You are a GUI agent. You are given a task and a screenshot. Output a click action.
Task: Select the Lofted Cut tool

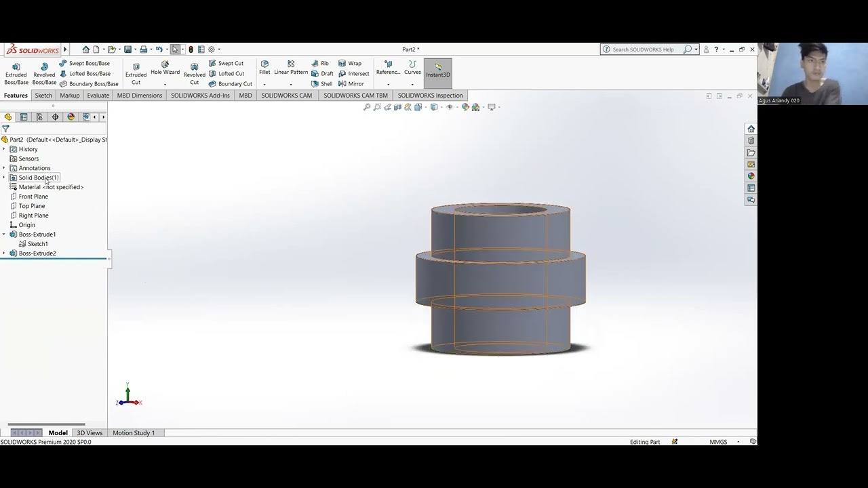(226, 73)
